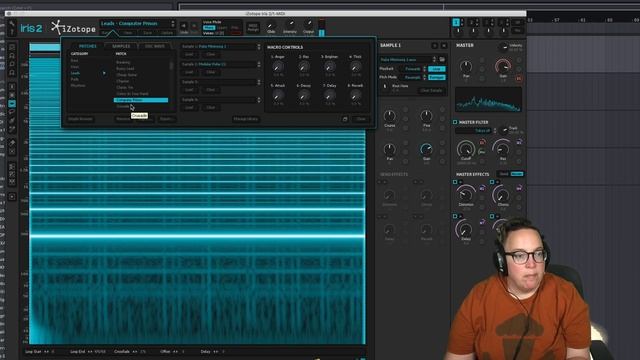This screenshot has width=640, height=360.
Task: Adjust the Master Pan knob
Action: tap(466, 66)
